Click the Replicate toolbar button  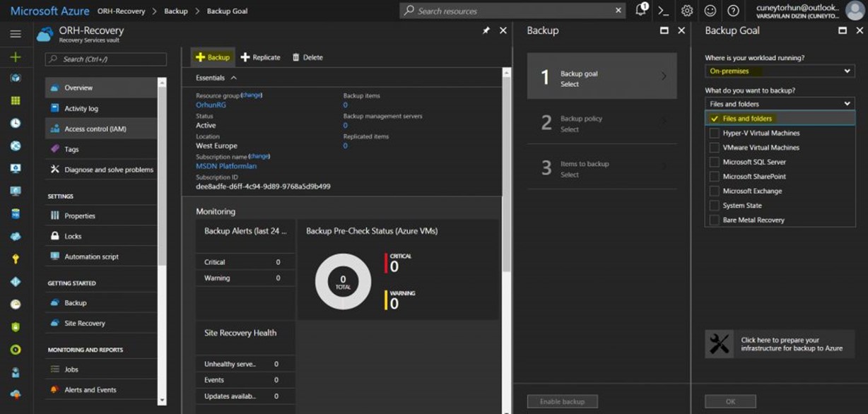pyautogui.click(x=260, y=57)
